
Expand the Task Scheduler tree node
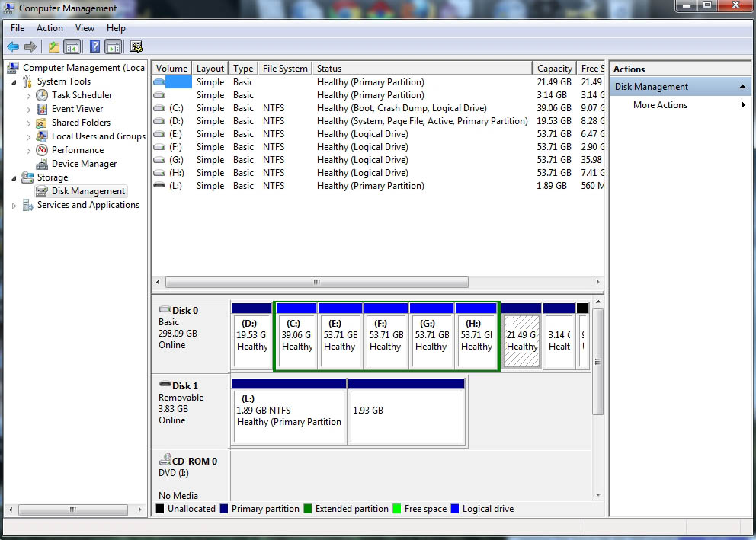click(28, 96)
